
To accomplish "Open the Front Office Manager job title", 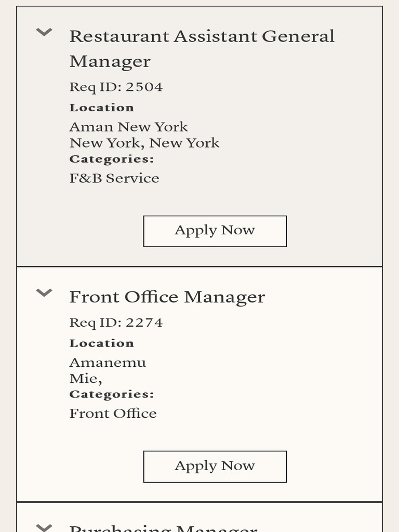I will click(167, 297).
